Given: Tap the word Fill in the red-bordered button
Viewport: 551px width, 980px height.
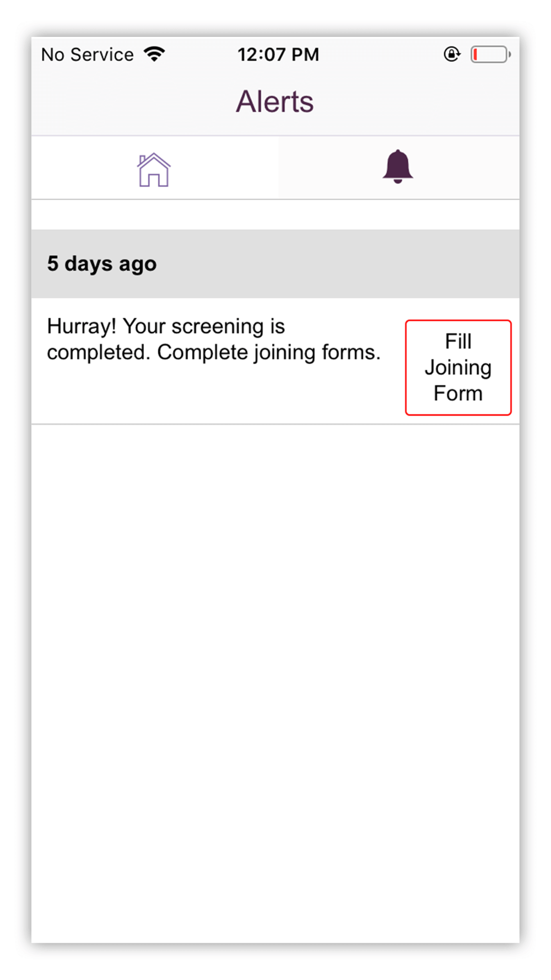Looking at the screenshot, I should pos(458,341).
